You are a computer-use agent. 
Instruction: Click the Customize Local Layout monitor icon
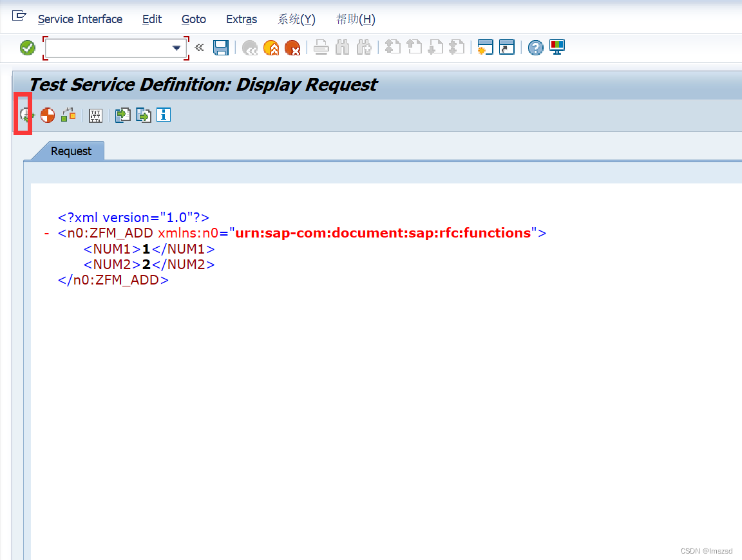pos(557,47)
